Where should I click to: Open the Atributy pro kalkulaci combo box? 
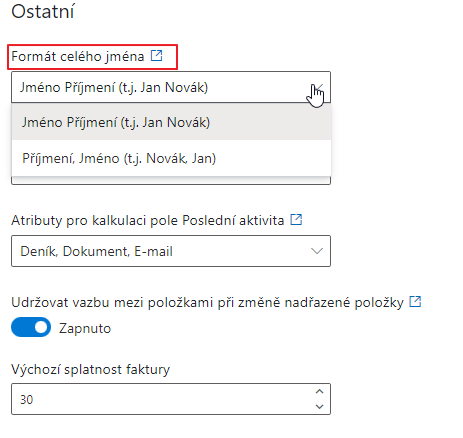tap(171, 251)
